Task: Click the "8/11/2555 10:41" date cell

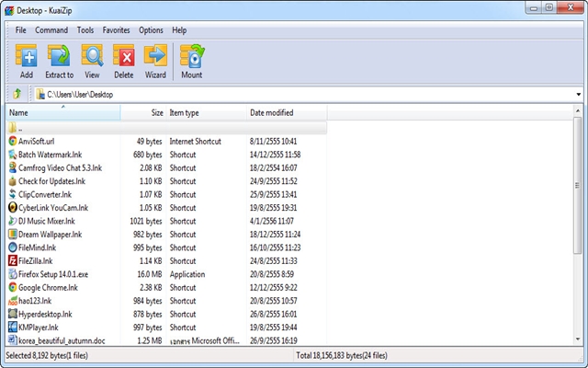Action: 273,141
